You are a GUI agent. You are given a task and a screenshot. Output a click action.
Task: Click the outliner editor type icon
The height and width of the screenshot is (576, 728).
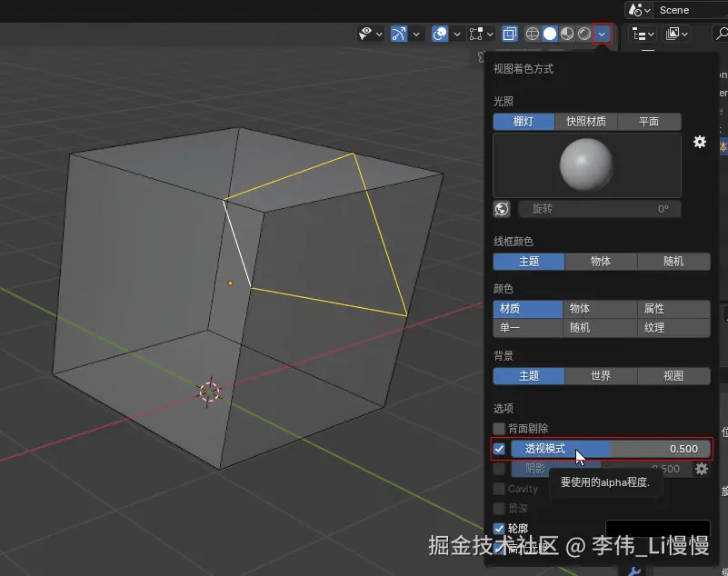click(x=639, y=34)
